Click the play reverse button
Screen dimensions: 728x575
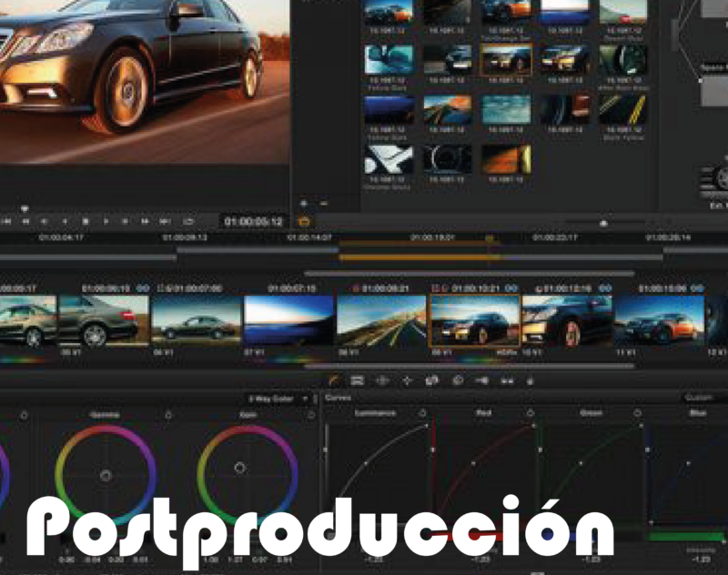click(65, 222)
